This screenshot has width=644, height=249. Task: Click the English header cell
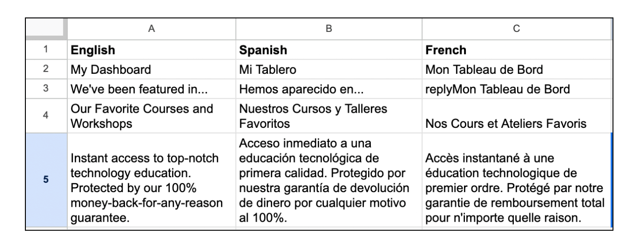151,49
